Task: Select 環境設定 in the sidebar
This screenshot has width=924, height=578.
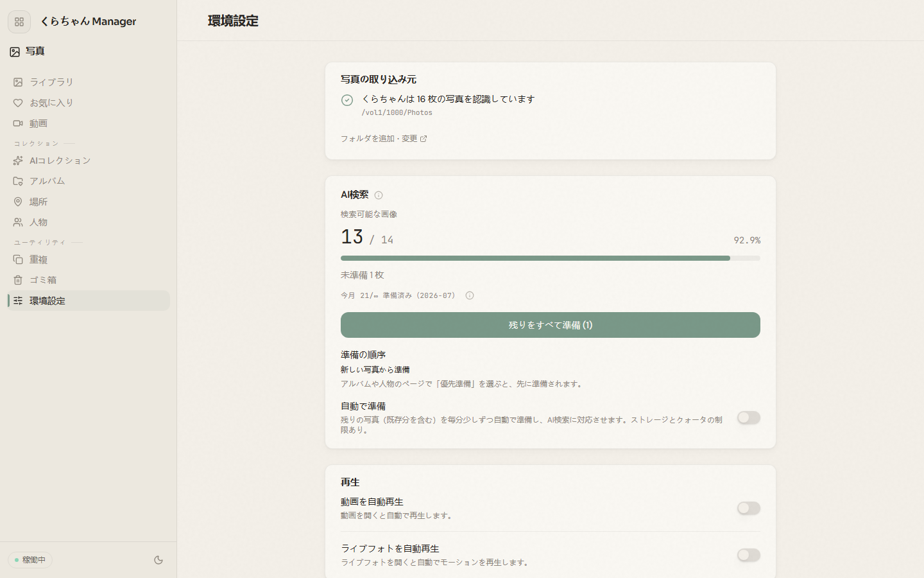Action: tap(89, 301)
